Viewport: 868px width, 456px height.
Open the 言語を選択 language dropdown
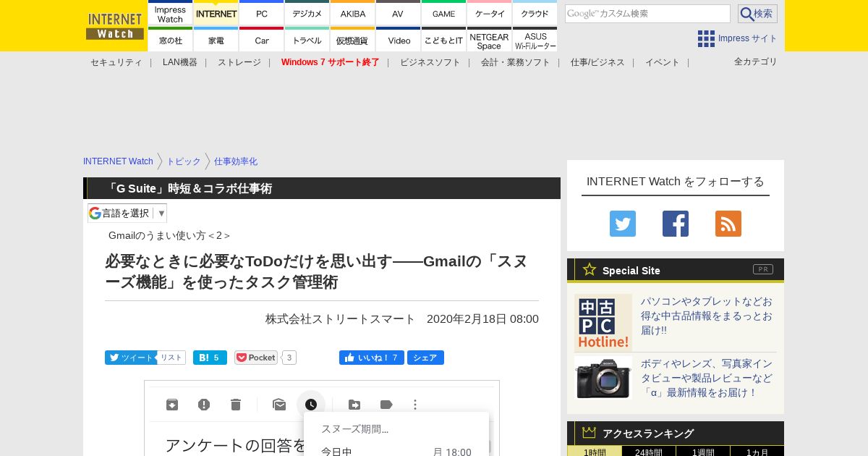[127, 213]
